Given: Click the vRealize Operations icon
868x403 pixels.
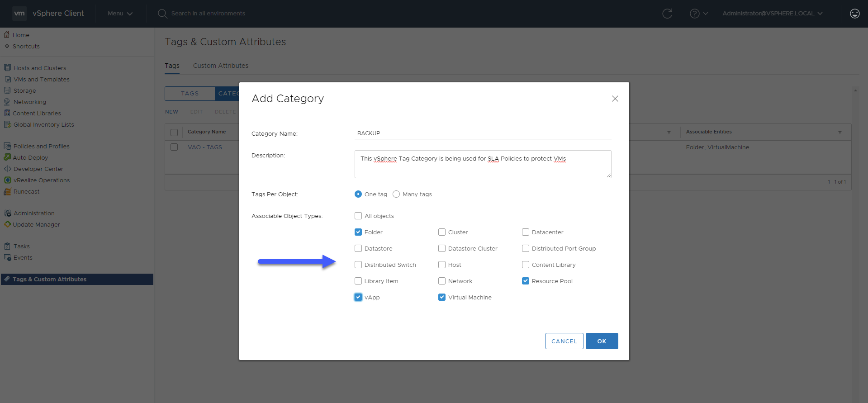Looking at the screenshot, I should tap(7, 180).
